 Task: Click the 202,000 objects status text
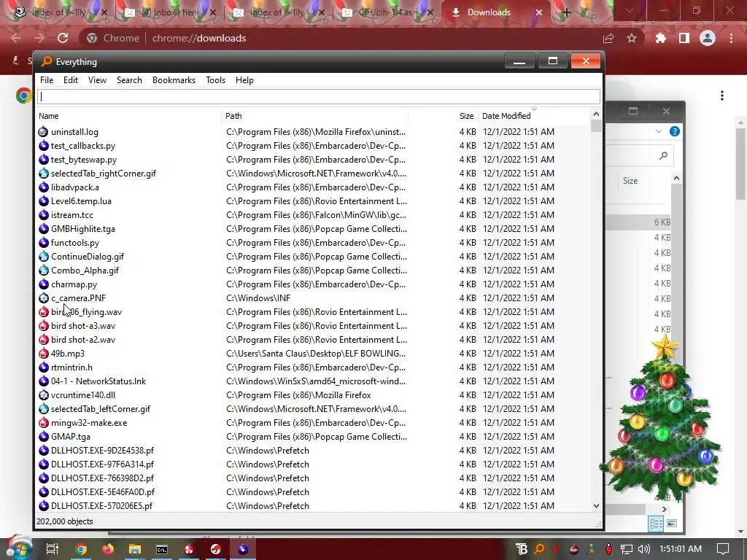point(65,521)
